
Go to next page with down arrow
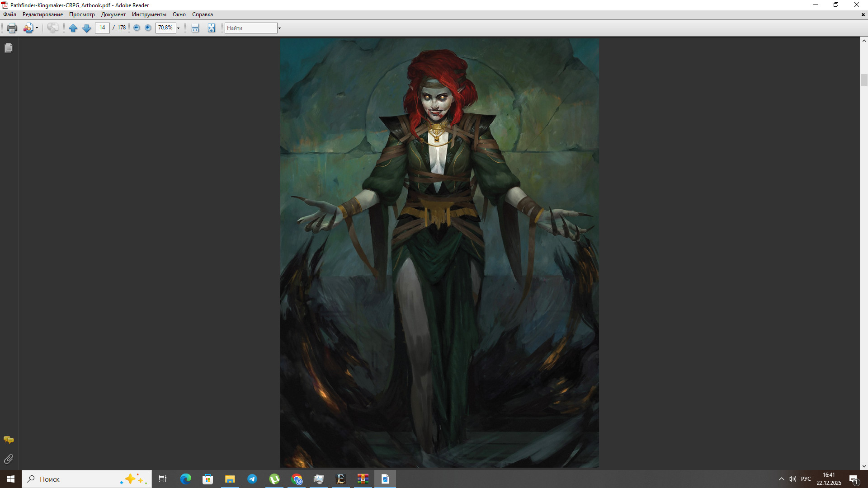pyautogui.click(x=86, y=28)
